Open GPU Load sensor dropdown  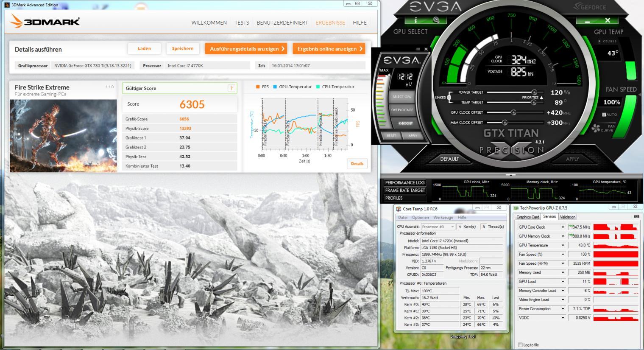(x=563, y=282)
